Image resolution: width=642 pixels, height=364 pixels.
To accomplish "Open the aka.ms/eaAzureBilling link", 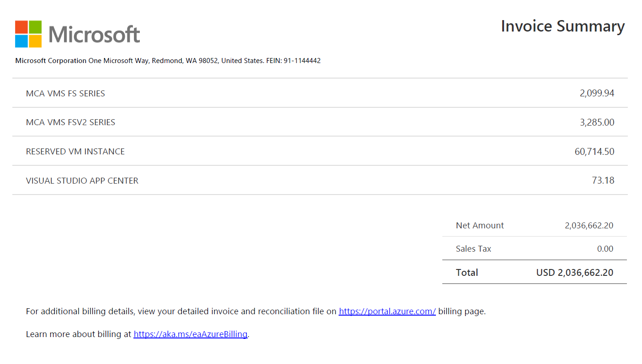I will pos(191,334).
